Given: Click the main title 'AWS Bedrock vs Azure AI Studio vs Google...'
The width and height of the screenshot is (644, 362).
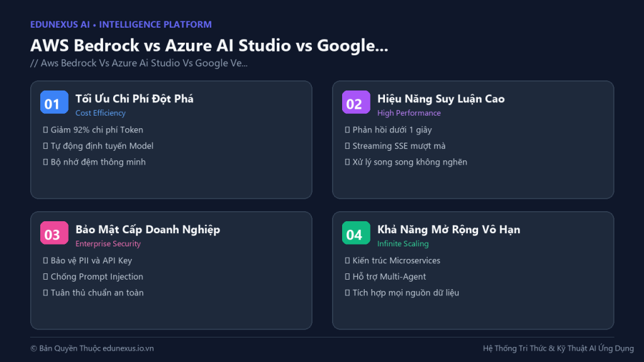Looking at the screenshot, I should tap(209, 45).
